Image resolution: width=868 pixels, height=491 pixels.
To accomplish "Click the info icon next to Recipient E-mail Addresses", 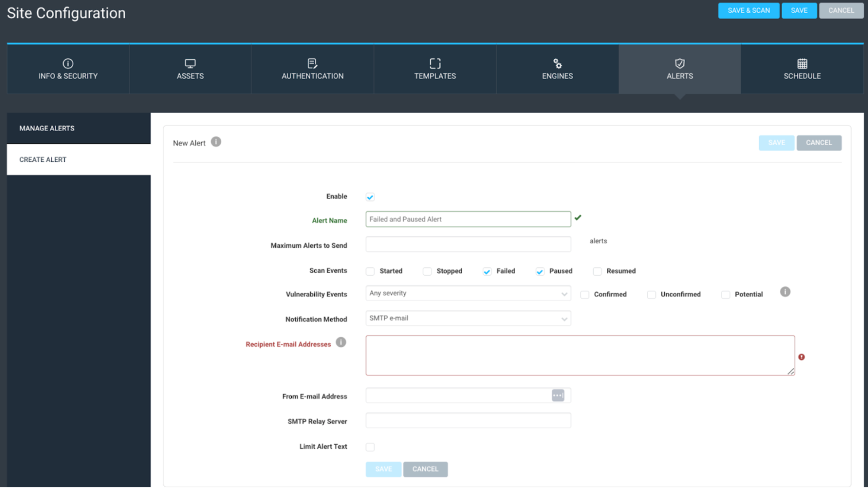I will point(341,343).
